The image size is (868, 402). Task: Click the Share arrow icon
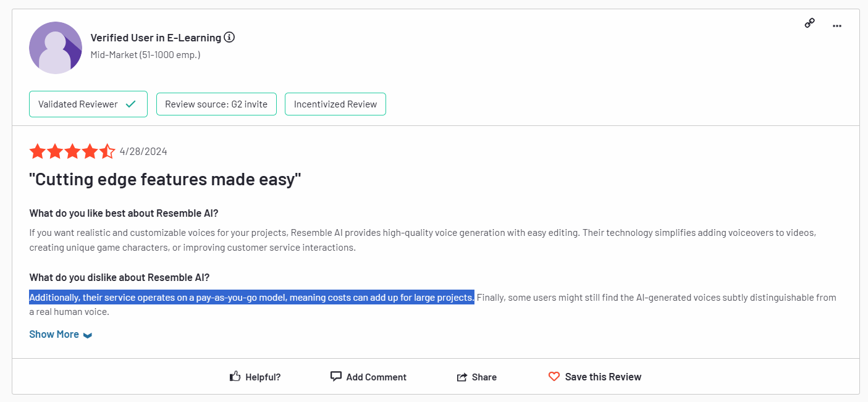point(461,377)
